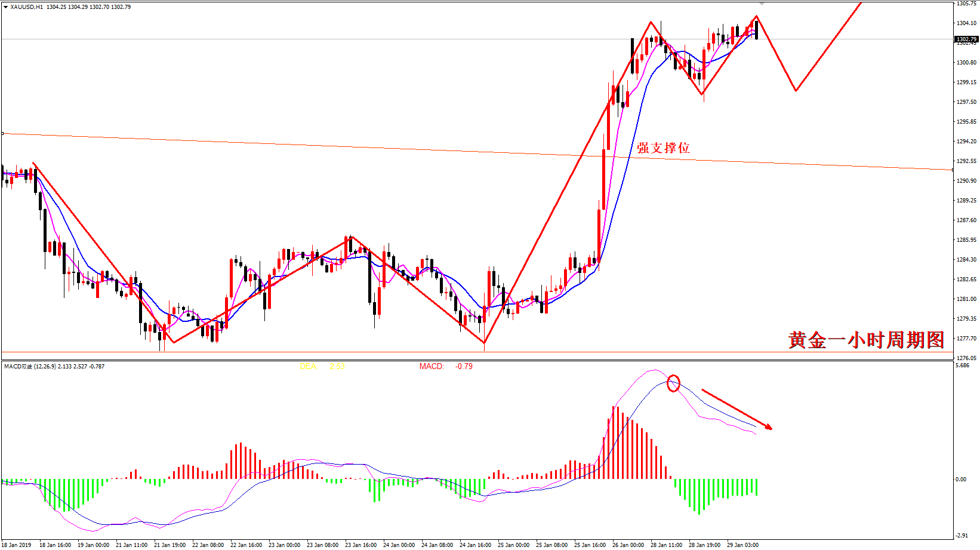This screenshot has width=980, height=550.
Task: Click the OHLC quote values 1304.25 1304.29
Action: pos(67,7)
